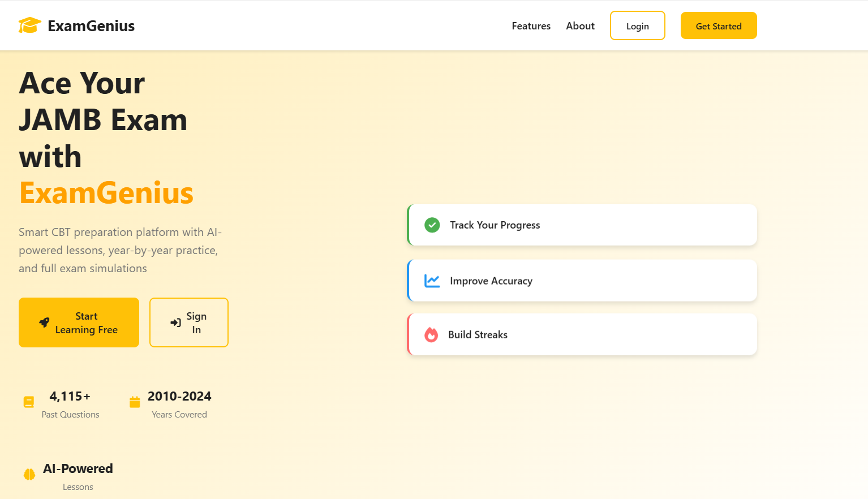Click the sign-in arrow icon
The height and width of the screenshot is (499, 868).
point(176,322)
